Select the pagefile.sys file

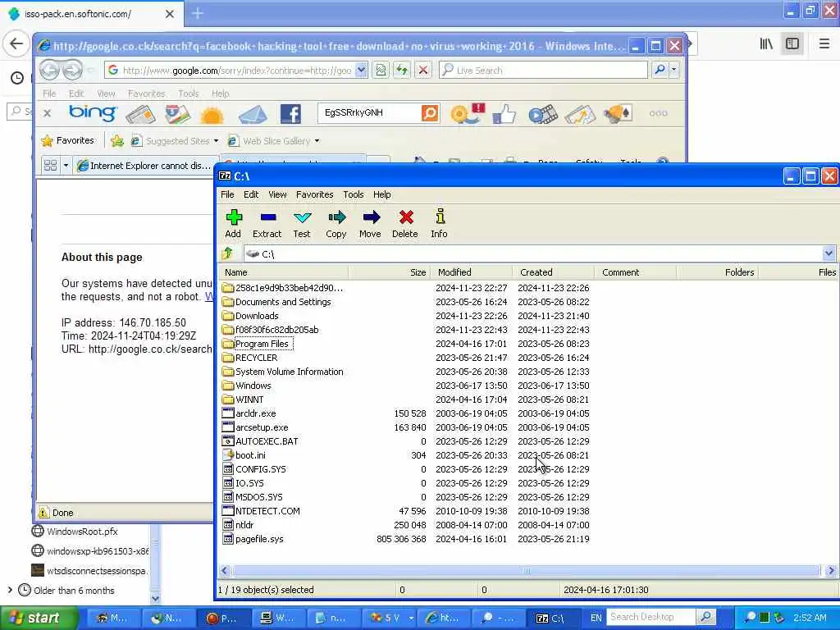click(x=259, y=538)
